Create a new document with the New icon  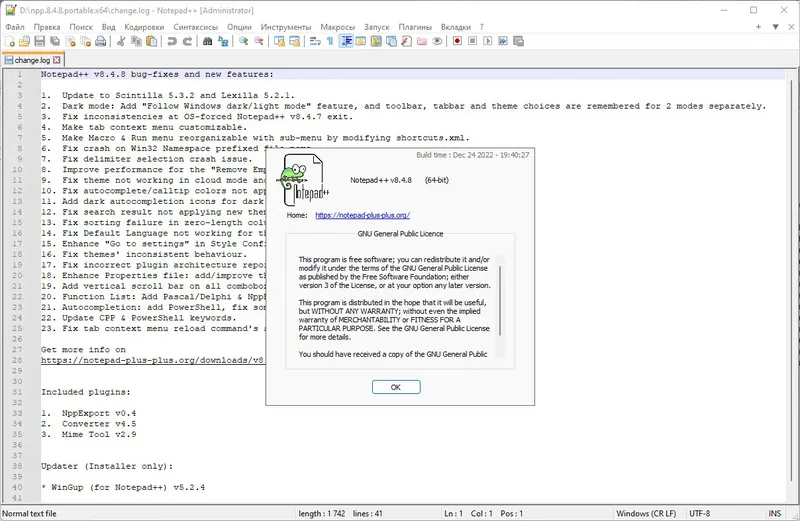9,41
